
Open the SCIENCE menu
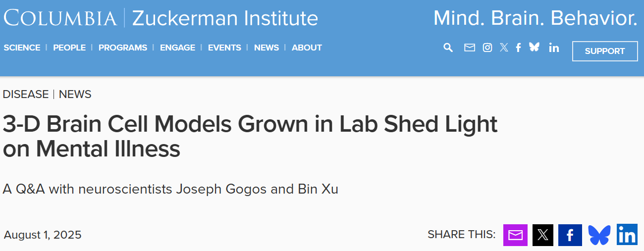point(22,48)
